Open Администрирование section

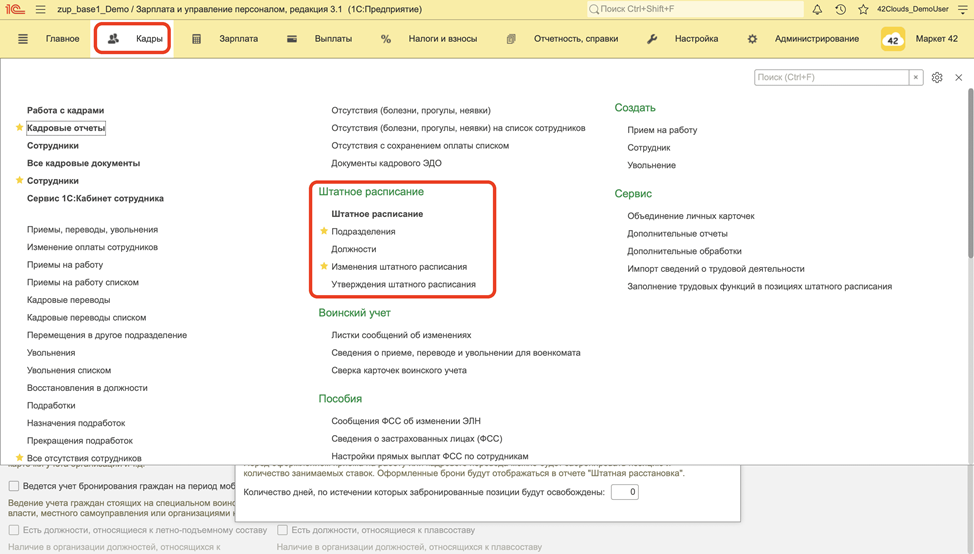817,39
